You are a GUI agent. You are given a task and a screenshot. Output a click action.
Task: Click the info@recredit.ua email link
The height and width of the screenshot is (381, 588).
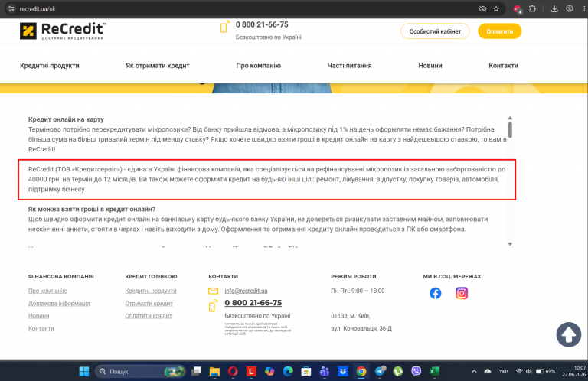tap(246, 291)
